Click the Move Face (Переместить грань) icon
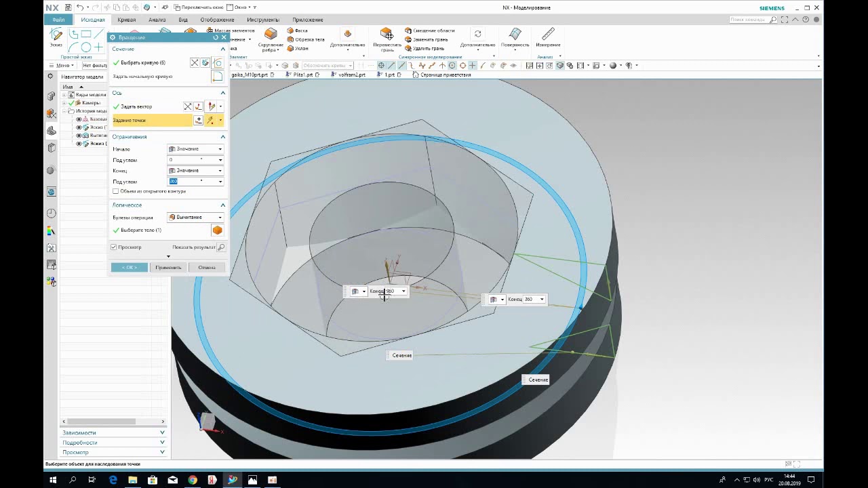The image size is (868, 488). click(x=387, y=34)
